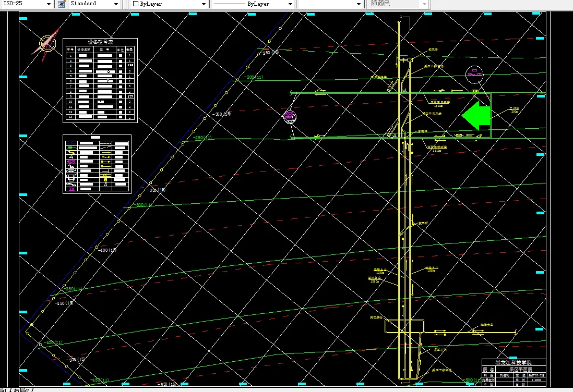Image resolution: width=573 pixels, height=392 pixels.
Task: Click the table style icon beside Standard
Action: click(62, 4)
